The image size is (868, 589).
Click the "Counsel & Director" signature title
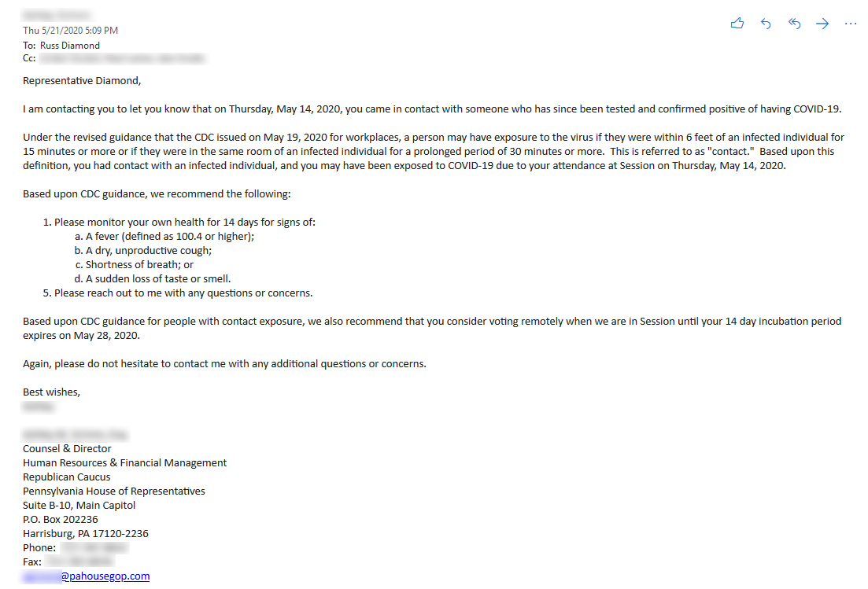[67, 448]
